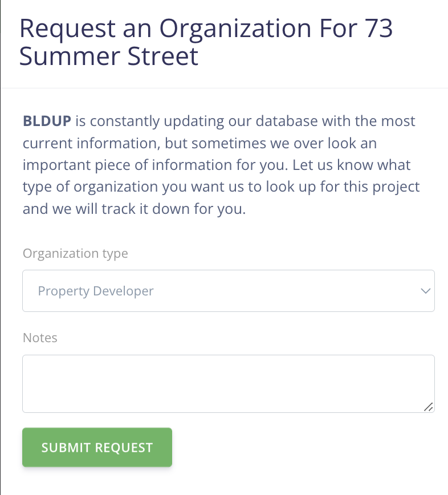Click the Organization type label
Viewport: 448px width, 495px height.
pyautogui.click(x=75, y=253)
